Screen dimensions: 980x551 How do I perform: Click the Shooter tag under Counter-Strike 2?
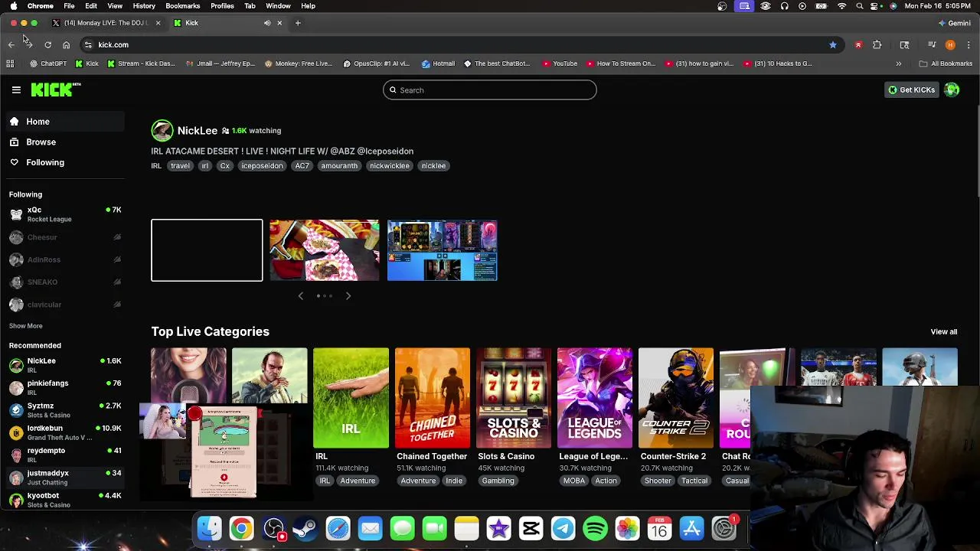click(x=658, y=481)
